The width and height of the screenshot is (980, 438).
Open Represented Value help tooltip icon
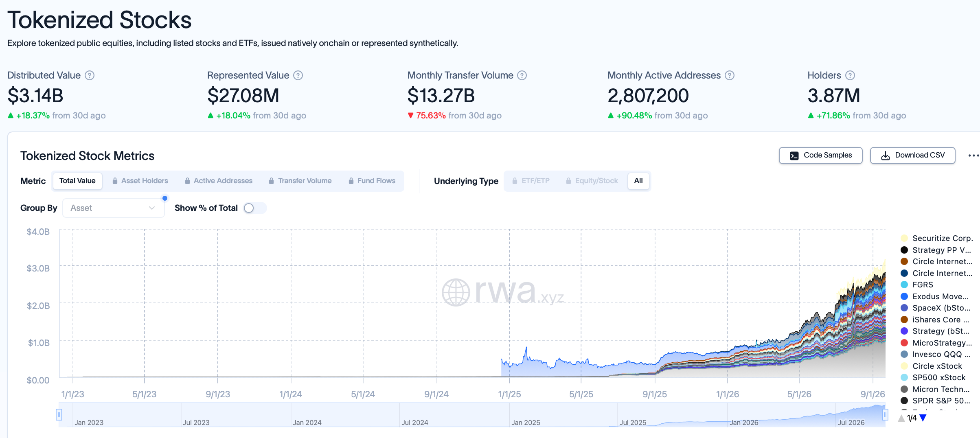(x=298, y=75)
